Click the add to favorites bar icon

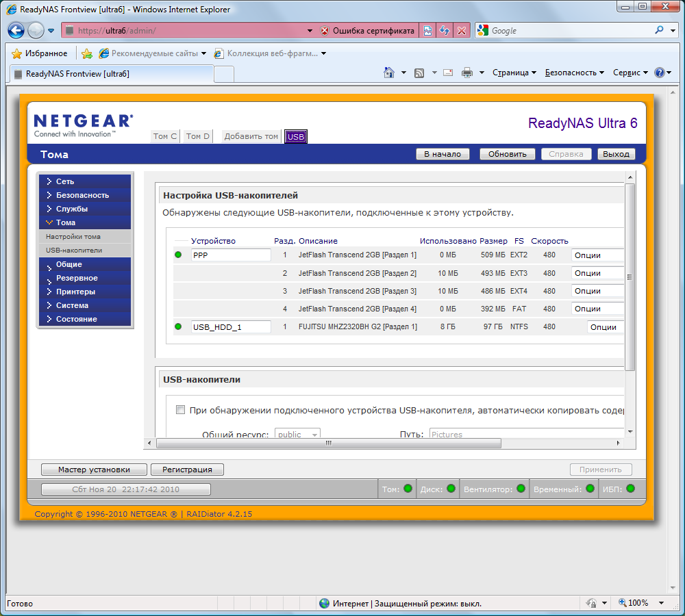[87, 53]
